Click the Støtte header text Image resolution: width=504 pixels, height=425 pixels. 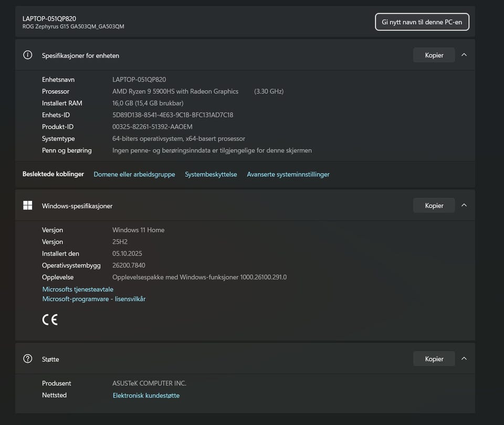click(50, 359)
